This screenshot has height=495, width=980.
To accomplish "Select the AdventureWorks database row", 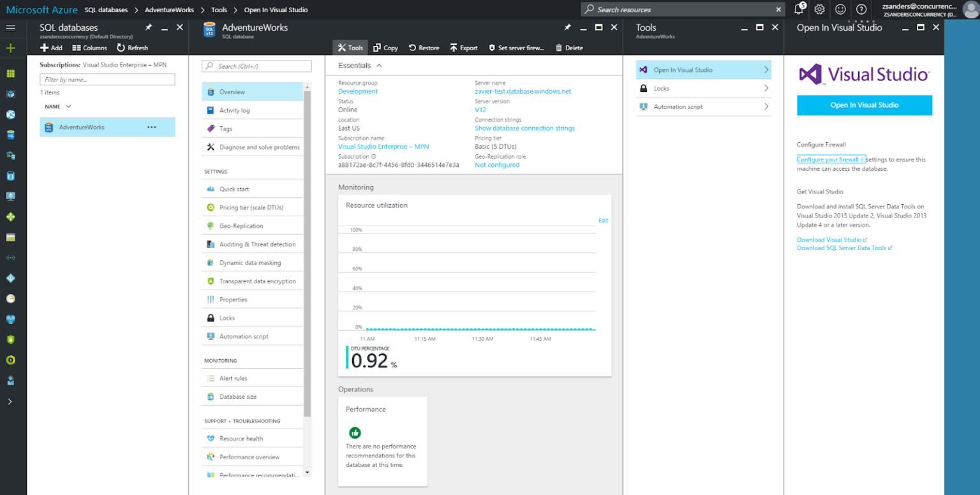I will coord(107,127).
